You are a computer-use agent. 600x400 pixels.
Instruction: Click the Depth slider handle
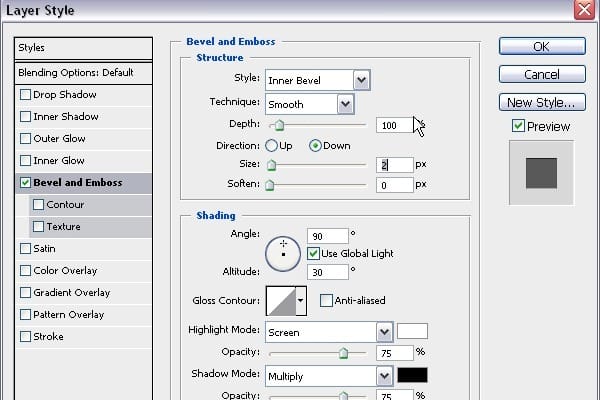pos(279,125)
